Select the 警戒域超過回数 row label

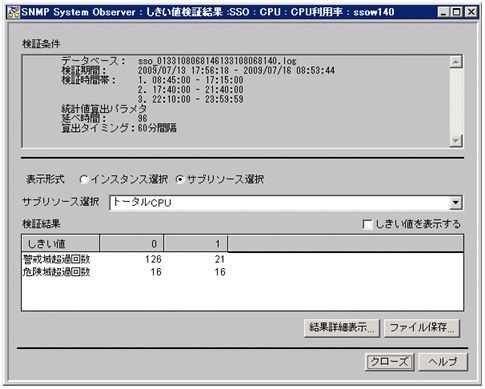tap(57, 259)
